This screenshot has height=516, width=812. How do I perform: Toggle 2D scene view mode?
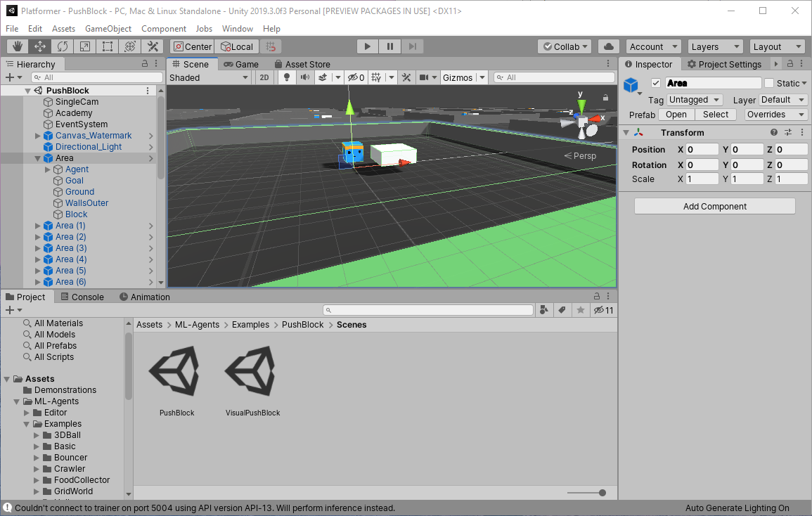pos(264,78)
